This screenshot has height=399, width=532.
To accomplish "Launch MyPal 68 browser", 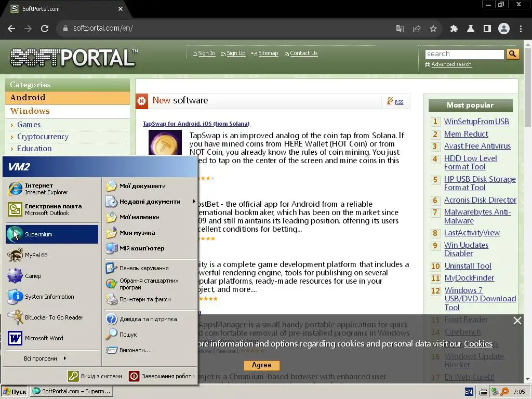I will pyautogui.click(x=52, y=255).
